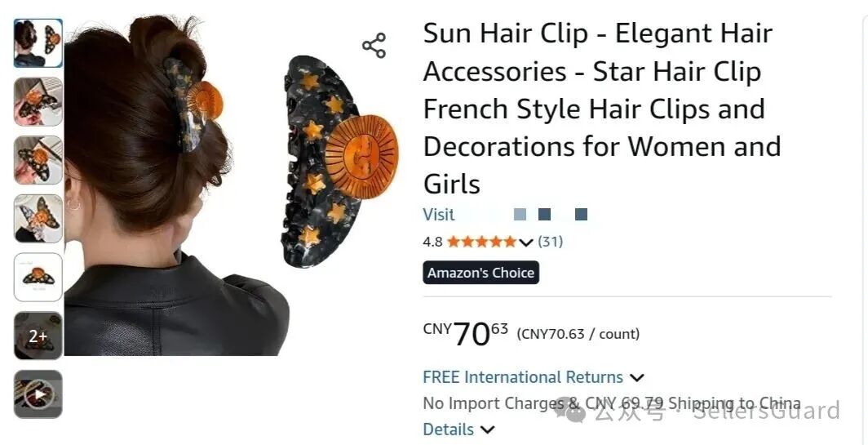868x445 pixels.
Task: Open the Details link for shipping
Action: (449, 429)
